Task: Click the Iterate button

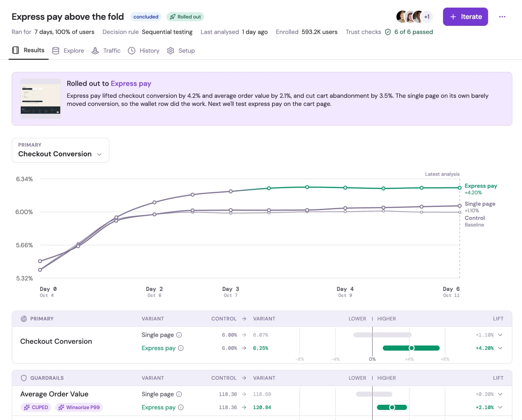Action: point(465,17)
